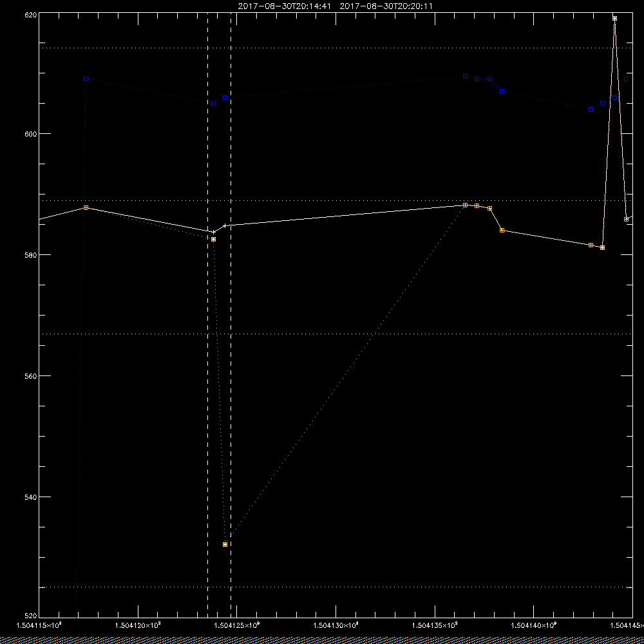Click the start timestamp 2017-08-30T20:14:41 in title
Viewport: 644px width, 644px height.
tap(285, 6)
